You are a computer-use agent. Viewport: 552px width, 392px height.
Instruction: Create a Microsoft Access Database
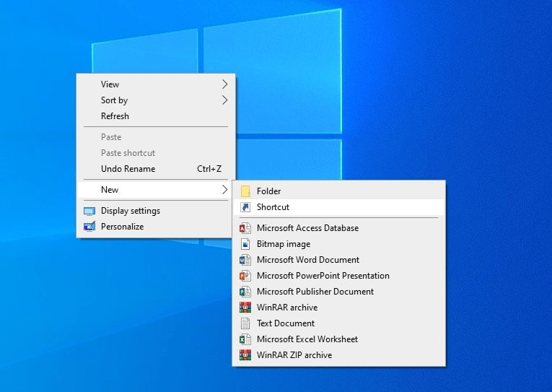tap(338, 228)
